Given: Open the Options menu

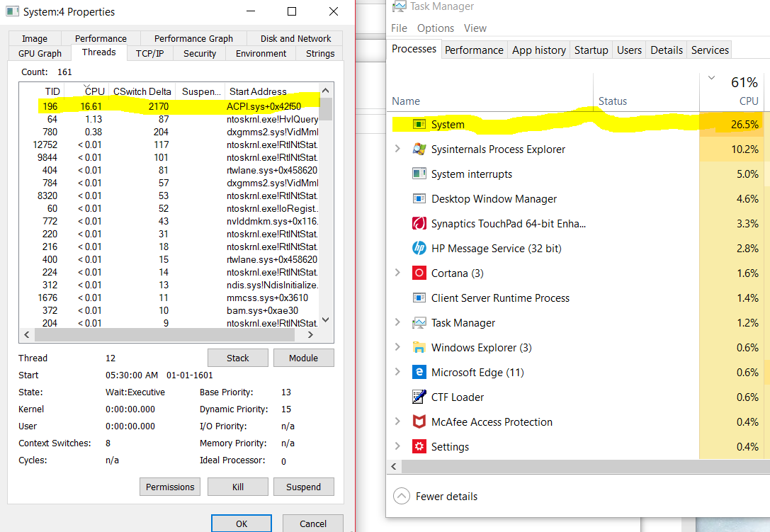Looking at the screenshot, I should click(x=435, y=28).
